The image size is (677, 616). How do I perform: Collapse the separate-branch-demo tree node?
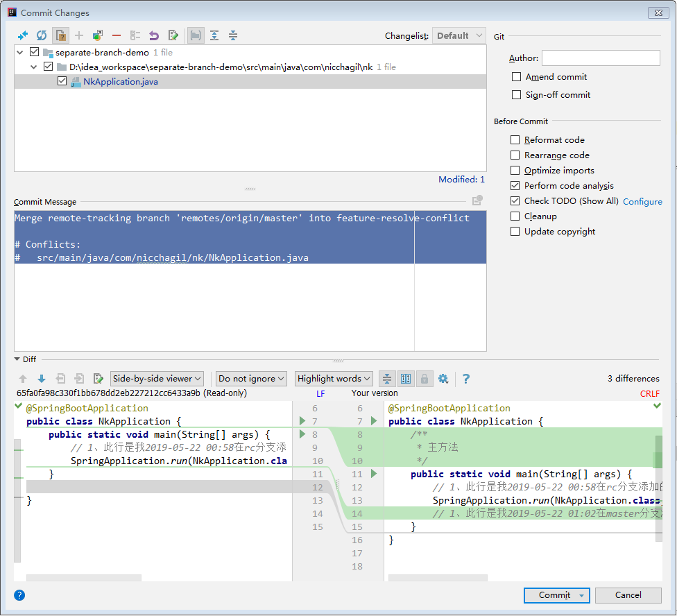coord(20,53)
